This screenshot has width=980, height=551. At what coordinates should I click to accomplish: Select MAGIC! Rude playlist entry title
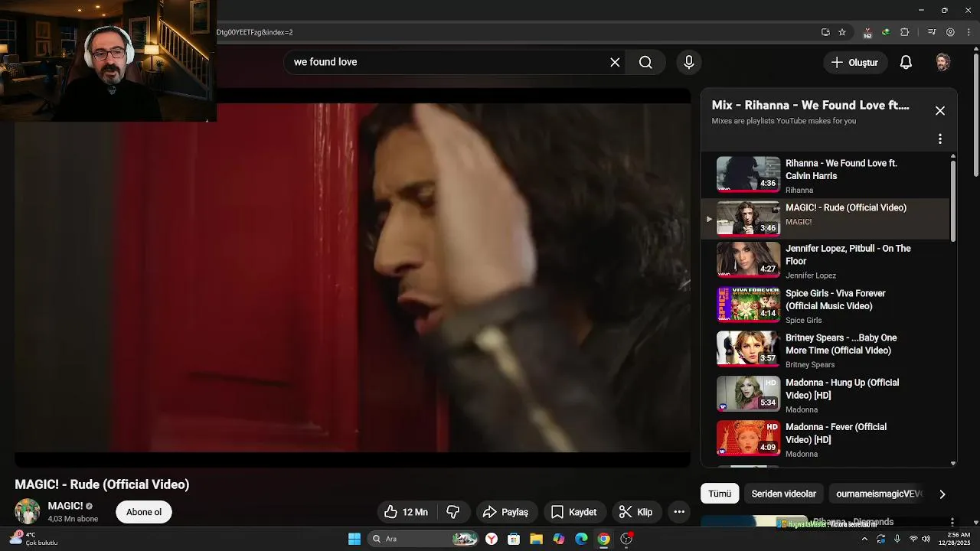(846, 207)
